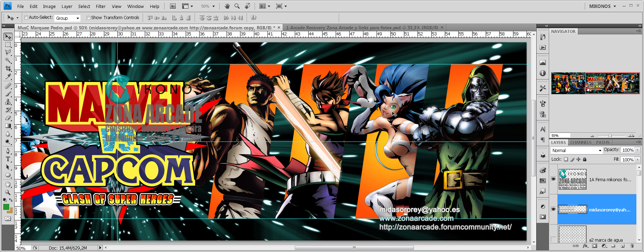
Task: Click the Layers Opacity 100% field
Action: pyautogui.click(x=628, y=150)
